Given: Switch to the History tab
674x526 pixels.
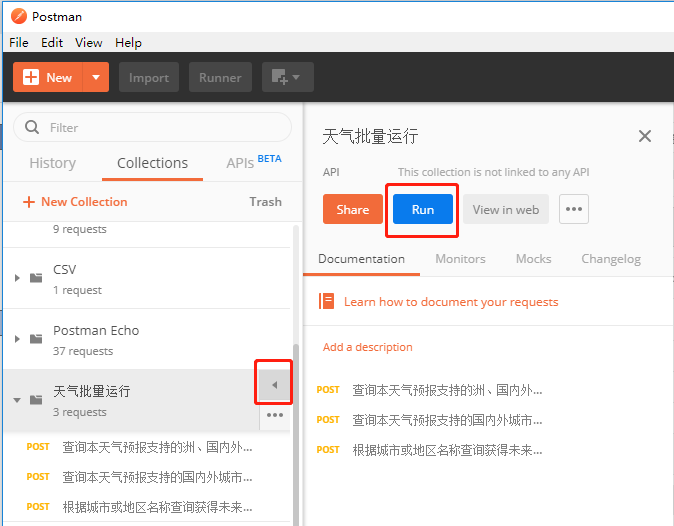Looking at the screenshot, I should tap(52, 163).
